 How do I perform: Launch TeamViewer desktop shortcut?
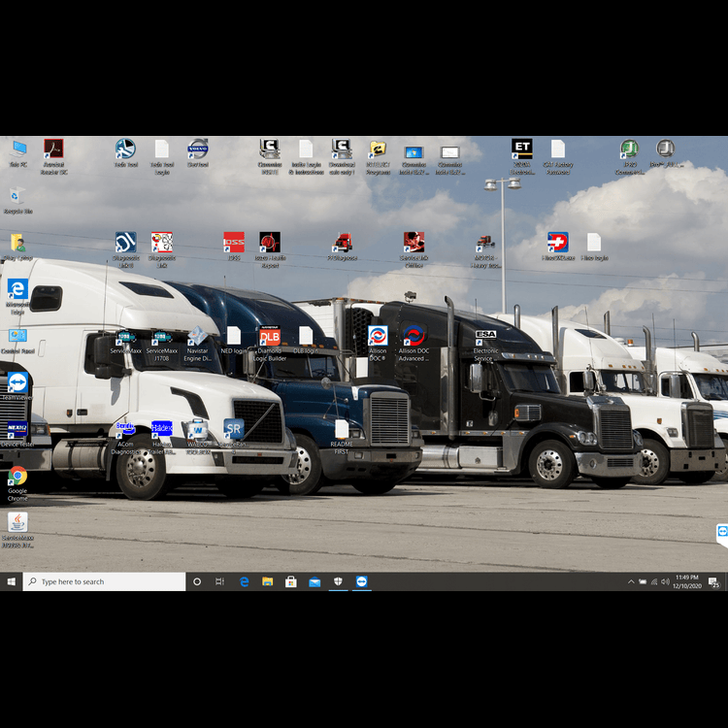click(17, 386)
